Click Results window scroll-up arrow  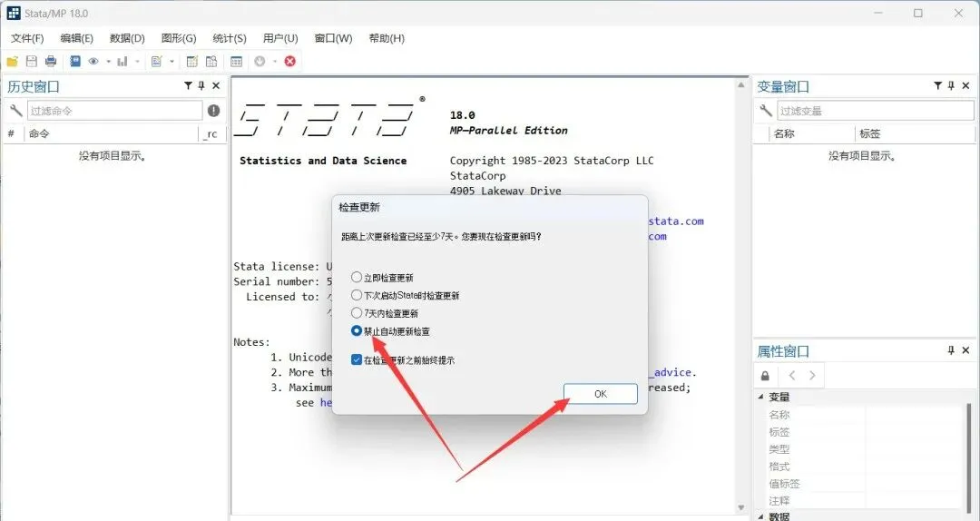click(x=741, y=85)
